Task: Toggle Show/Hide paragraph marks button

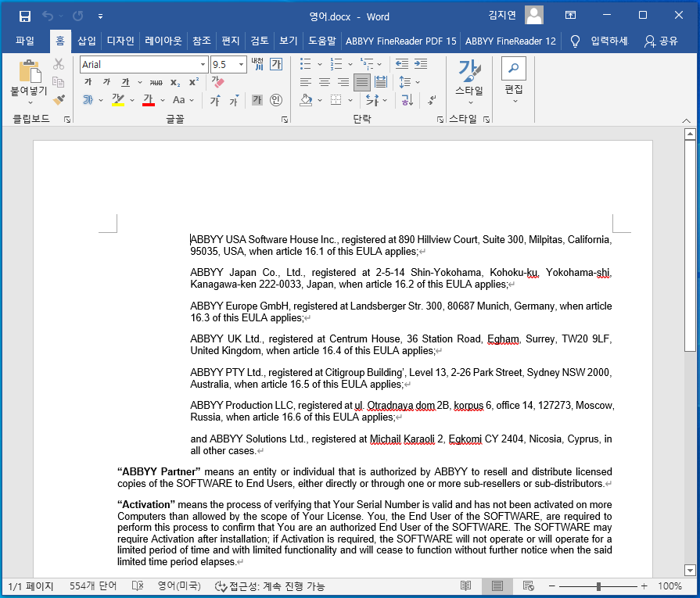Action: (x=432, y=100)
